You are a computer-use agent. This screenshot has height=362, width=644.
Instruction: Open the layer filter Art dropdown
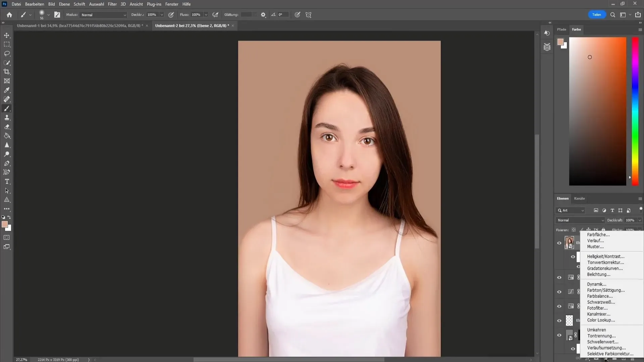coord(571,210)
